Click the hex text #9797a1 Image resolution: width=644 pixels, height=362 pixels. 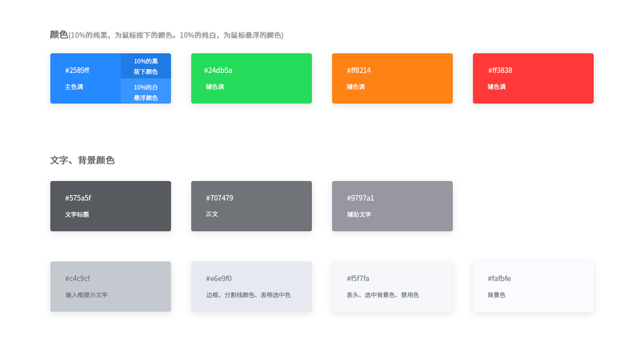pyautogui.click(x=360, y=198)
